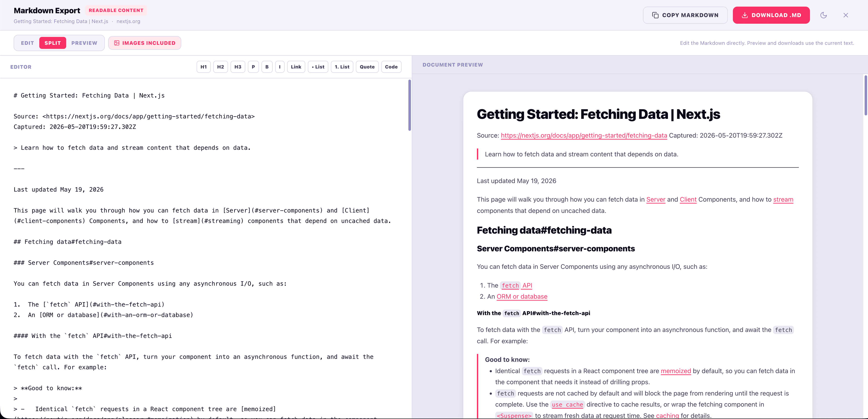The height and width of the screenshot is (419, 868).
Task: Open the caching link in preview
Action: [x=667, y=416]
